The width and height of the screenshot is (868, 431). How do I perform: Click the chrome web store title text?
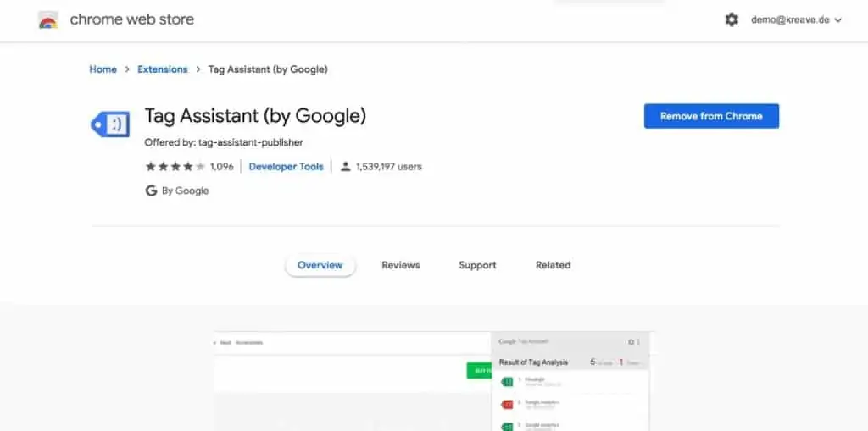131,20
